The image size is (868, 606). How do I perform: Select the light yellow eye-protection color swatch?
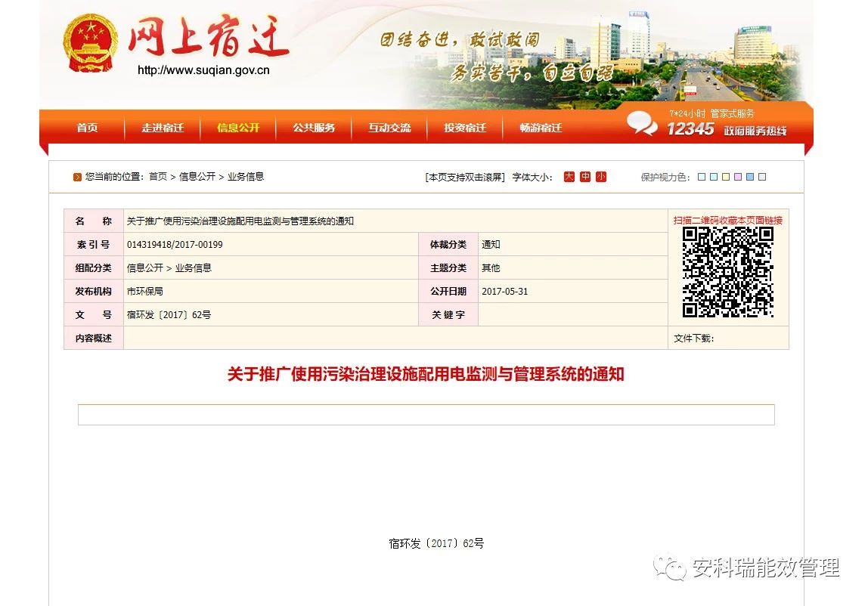click(726, 177)
